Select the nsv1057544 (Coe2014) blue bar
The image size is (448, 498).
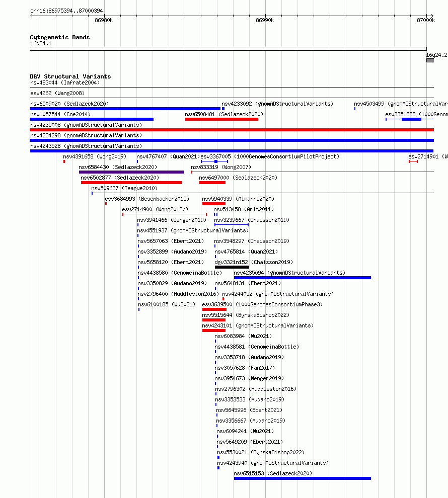(x=92, y=119)
